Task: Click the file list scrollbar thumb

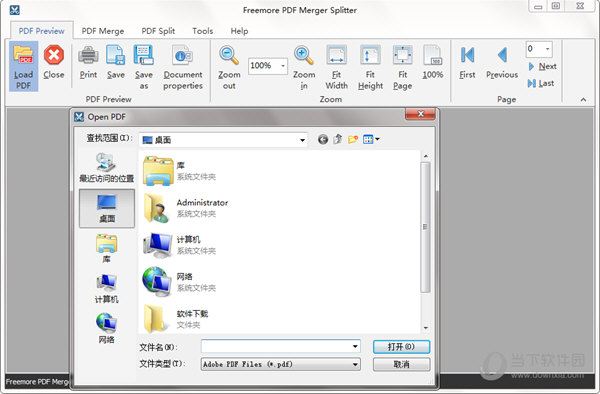Action: [425, 227]
